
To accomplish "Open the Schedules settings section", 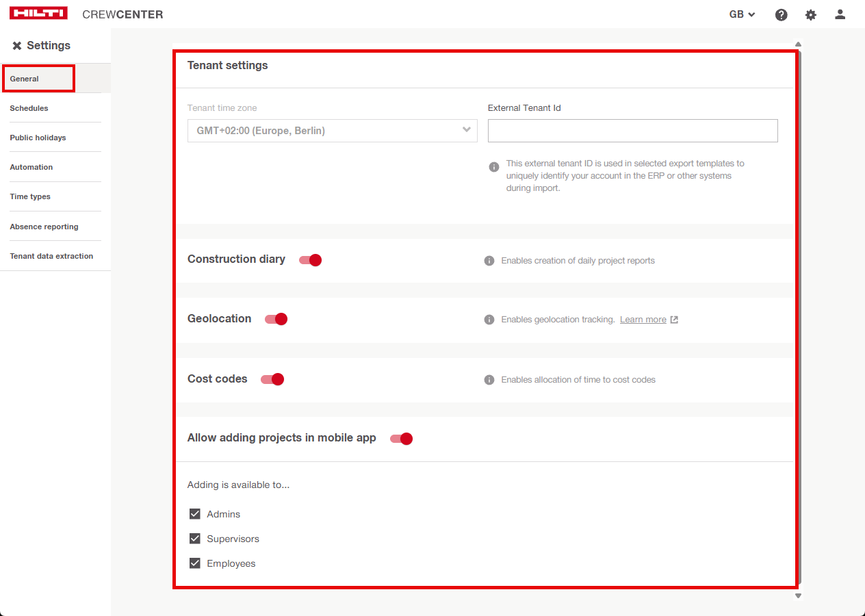I will 29,108.
